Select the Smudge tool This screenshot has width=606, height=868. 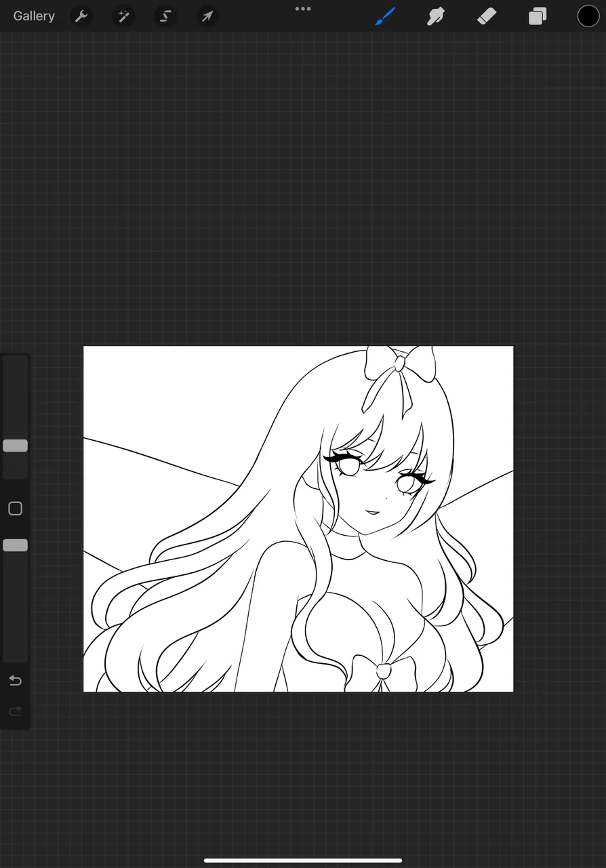(x=436, y=16)
